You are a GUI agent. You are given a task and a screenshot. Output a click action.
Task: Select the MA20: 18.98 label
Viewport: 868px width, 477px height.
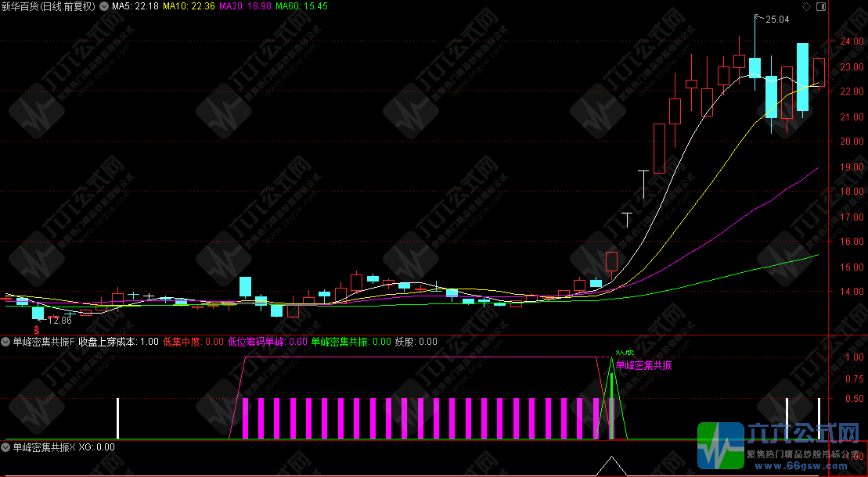(x=245, y=6)
